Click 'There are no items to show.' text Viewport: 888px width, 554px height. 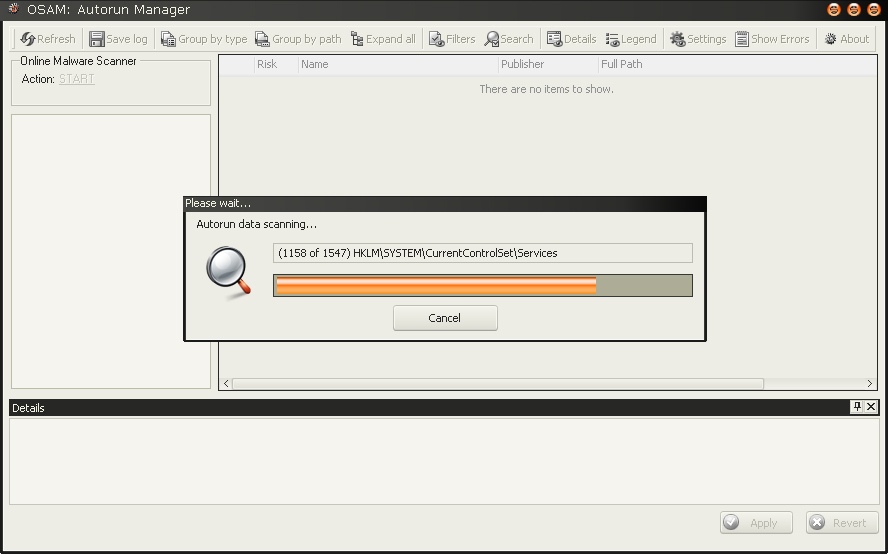pos(547,89)
